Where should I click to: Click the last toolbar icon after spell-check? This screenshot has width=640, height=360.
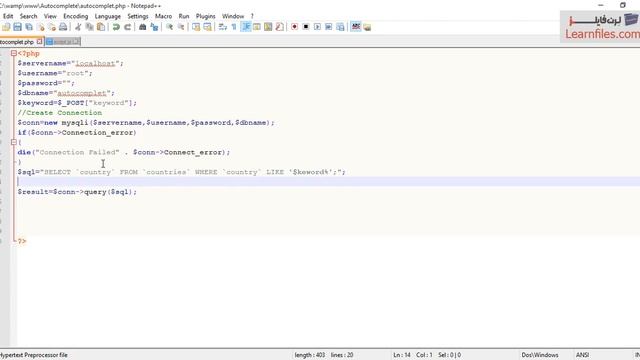coord(367,27)
